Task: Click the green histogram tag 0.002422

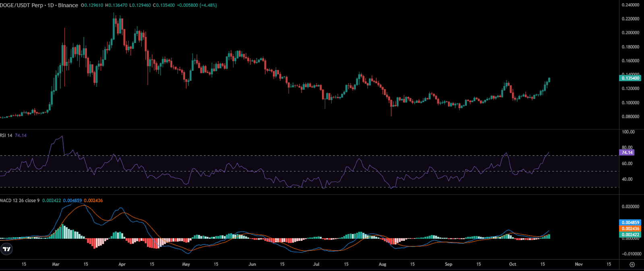Action: tap(630, 234)
